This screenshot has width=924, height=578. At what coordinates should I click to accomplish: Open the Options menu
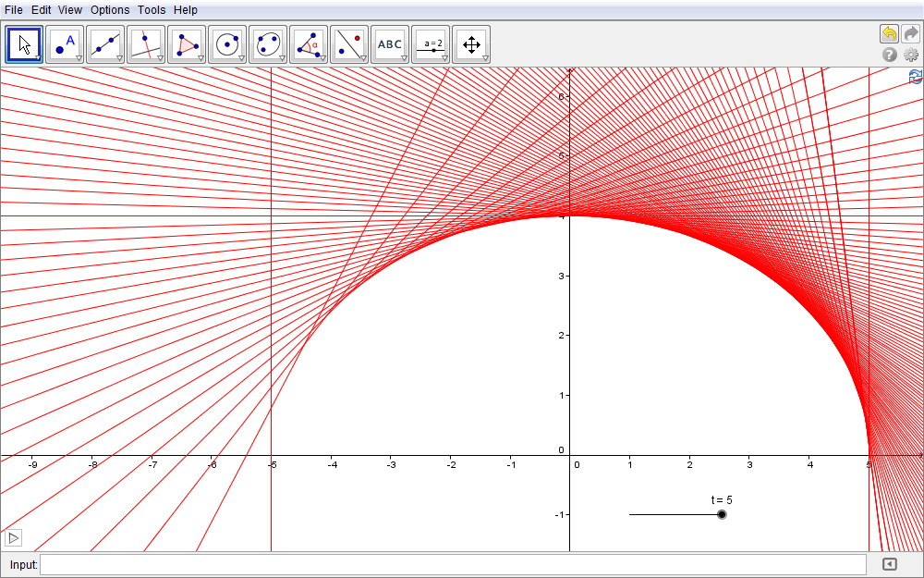(x=110, y=10)
